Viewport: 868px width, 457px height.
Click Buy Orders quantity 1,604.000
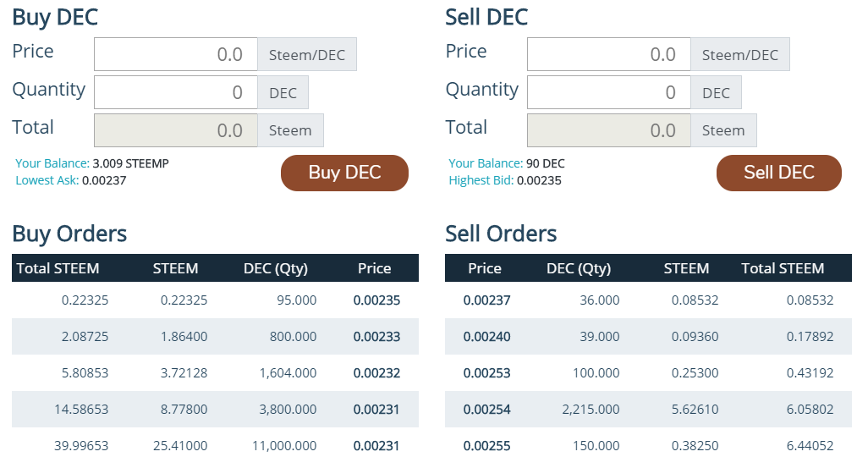288,373
